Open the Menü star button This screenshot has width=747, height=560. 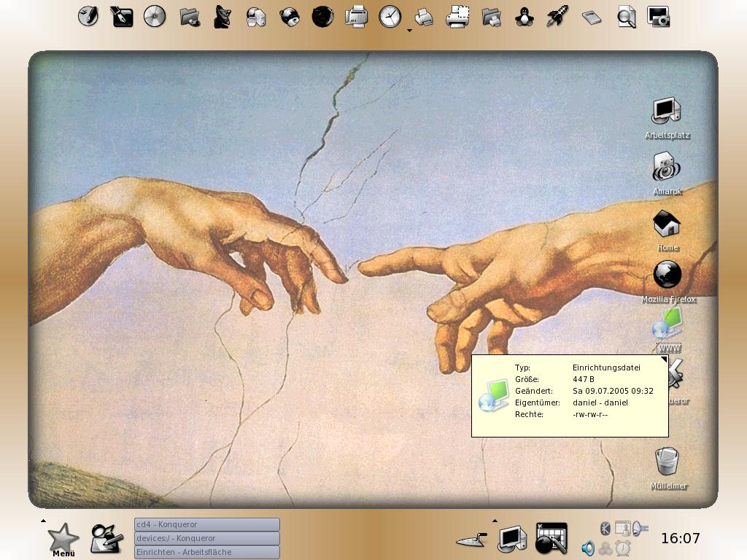pyautogui.click(x=63, y=540)
